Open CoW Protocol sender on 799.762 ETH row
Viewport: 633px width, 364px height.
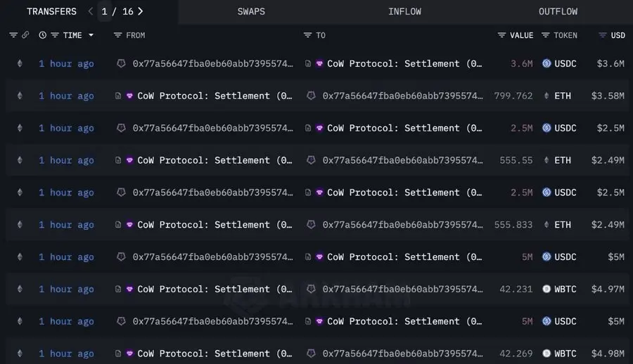coord(215,96)
